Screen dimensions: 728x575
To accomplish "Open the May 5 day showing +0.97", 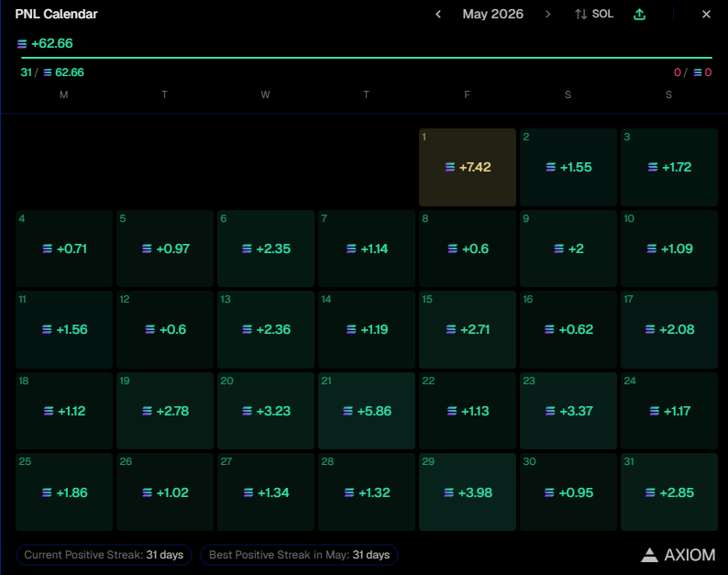I will pyautogui.click(x=165, y=249).
